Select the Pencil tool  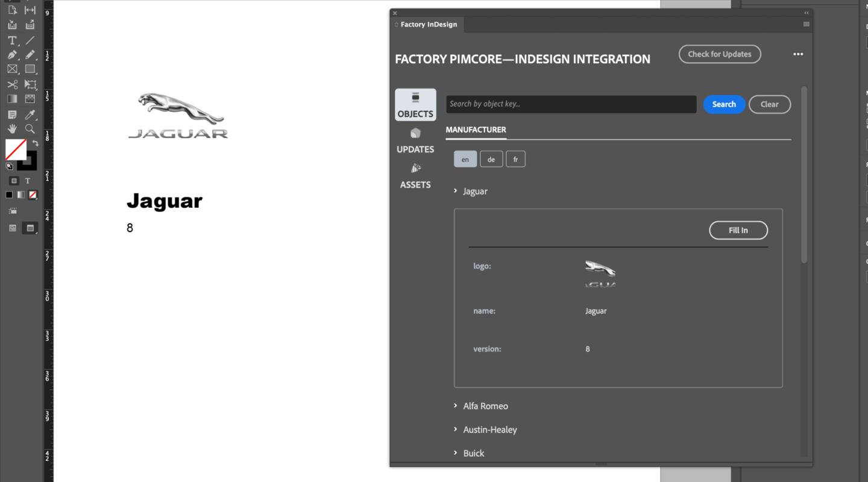click(x=30, y=55)
